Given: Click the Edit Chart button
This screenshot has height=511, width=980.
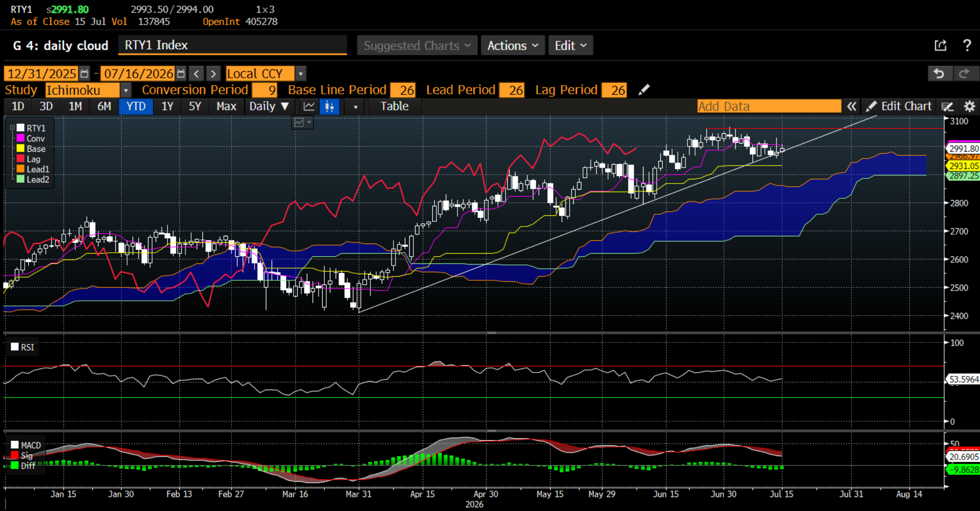Looking at the screenshot, I should [899, 107].
